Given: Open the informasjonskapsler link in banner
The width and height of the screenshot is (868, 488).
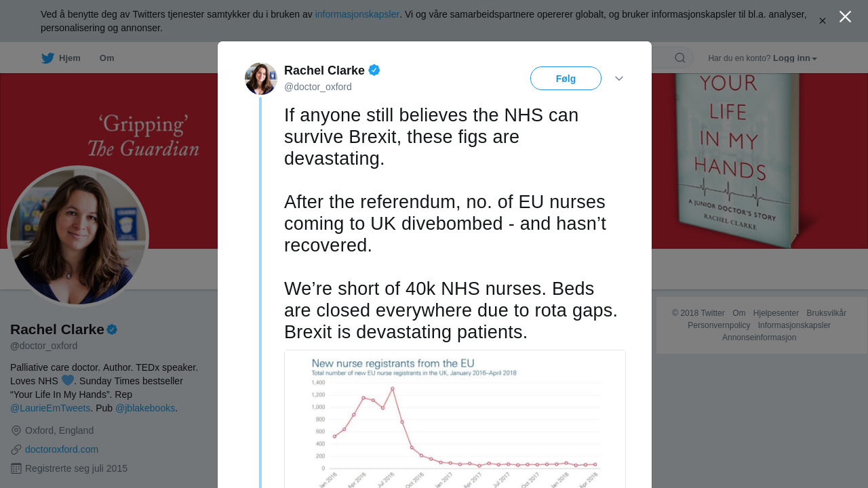Looking at the screenshot, I should click(357, 14).
